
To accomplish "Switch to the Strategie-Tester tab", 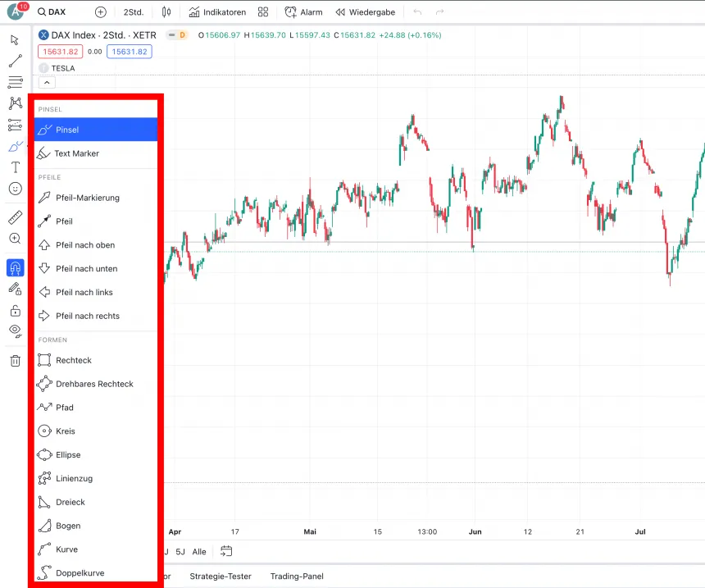I will point(220,576).
